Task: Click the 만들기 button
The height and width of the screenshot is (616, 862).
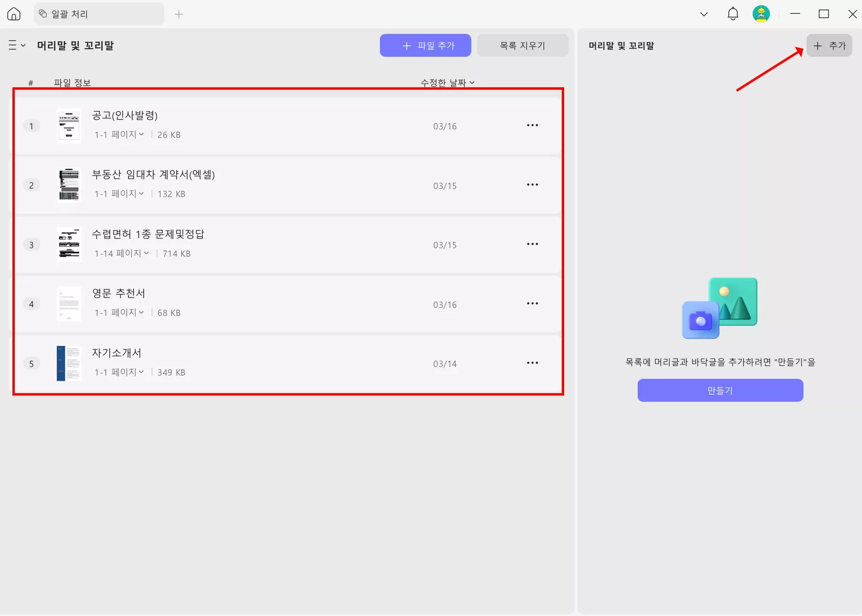Action: 720,390
